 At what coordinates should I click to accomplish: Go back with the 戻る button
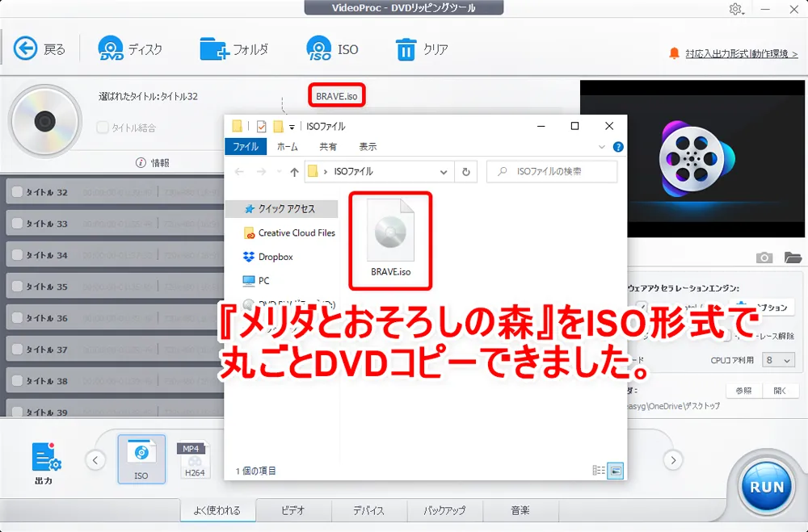tap(40, 49)
